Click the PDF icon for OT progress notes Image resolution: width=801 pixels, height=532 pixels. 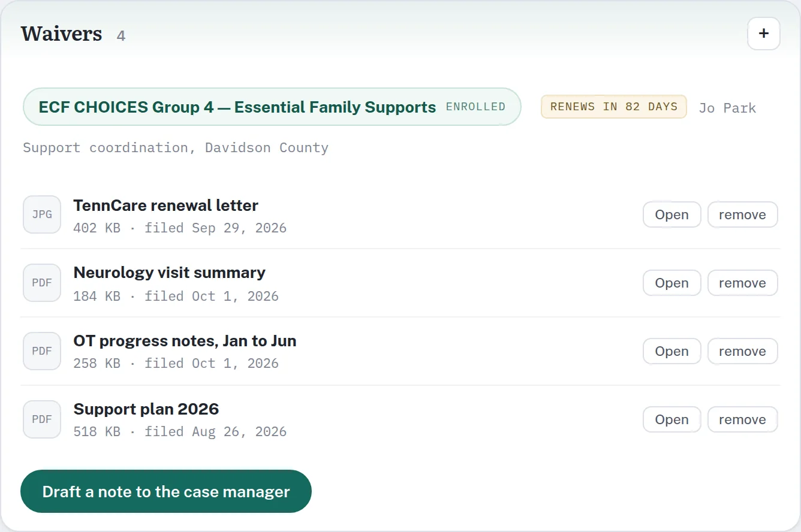click(42, 351)
